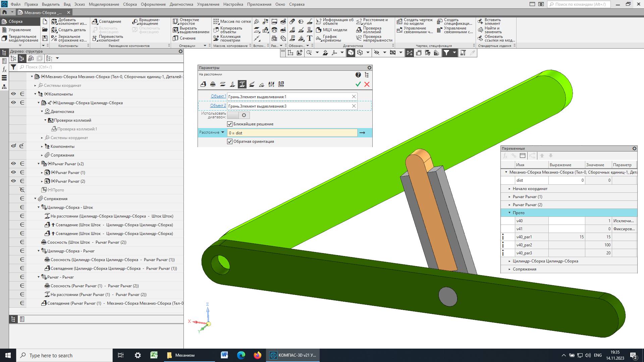644x362 pixels.
Task: Click 'Создать чертеж по модели' button
Action: coord(415,21)
